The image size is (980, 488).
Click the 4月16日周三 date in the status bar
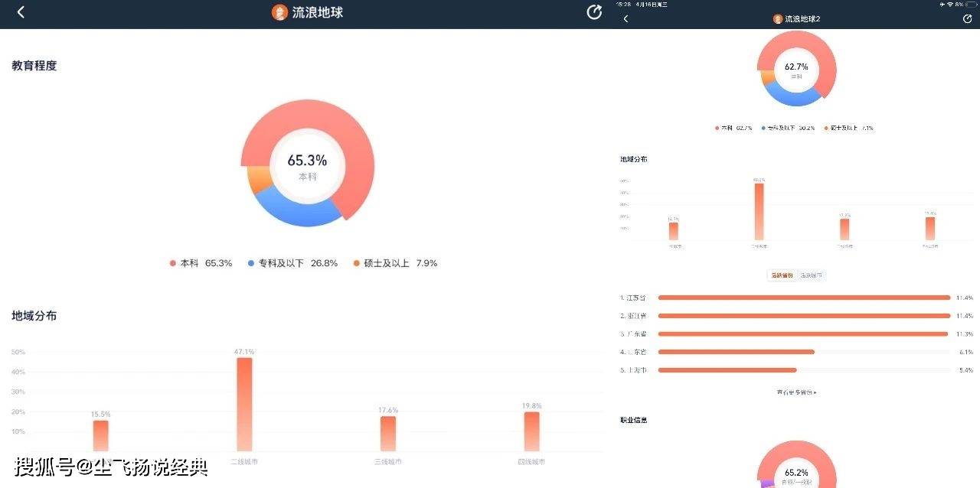pos(652,5)
